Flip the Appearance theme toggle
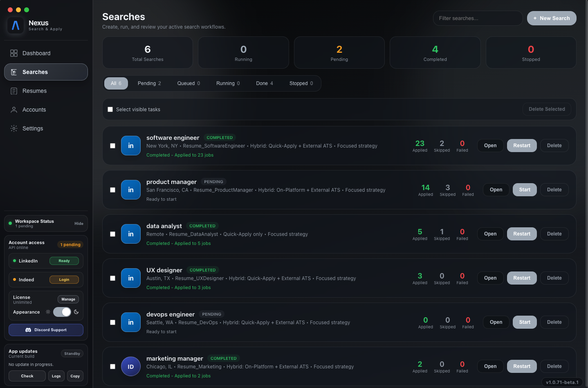 62,312
